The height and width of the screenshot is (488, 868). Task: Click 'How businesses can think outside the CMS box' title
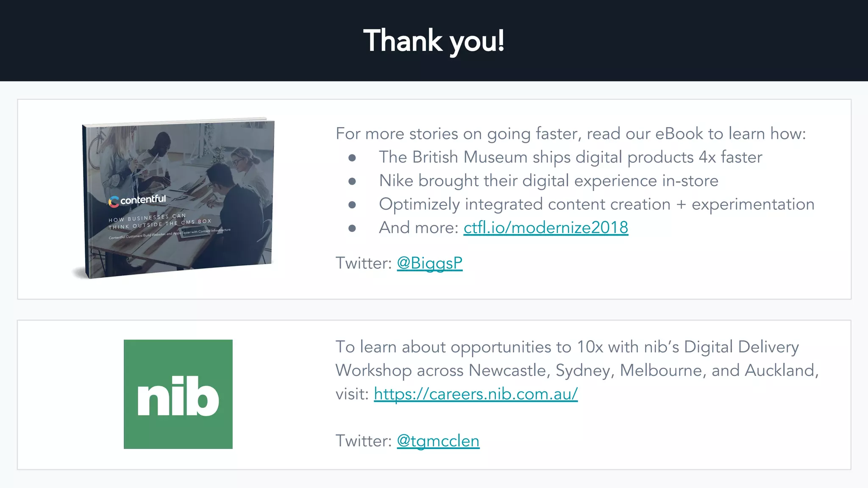[160, 222]
